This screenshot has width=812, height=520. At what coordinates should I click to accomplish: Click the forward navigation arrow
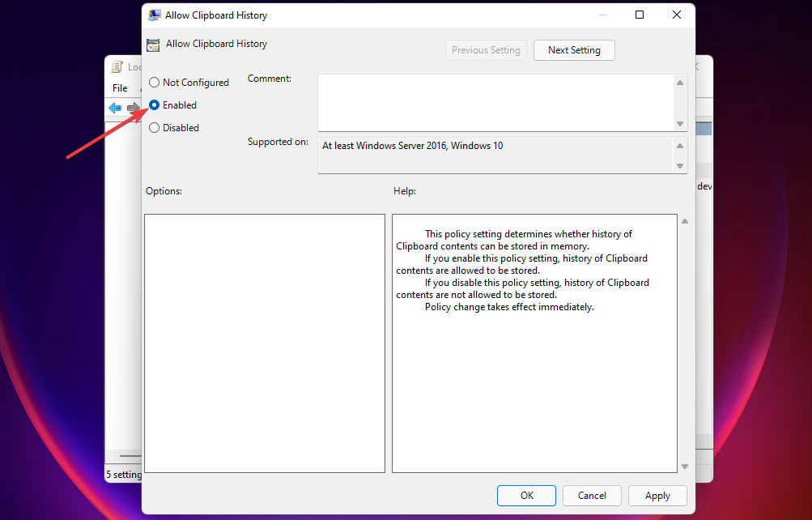[132, 108]
